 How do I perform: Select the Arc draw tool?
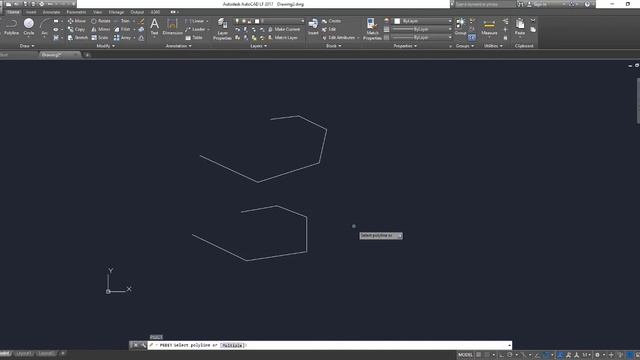point(44,27)
